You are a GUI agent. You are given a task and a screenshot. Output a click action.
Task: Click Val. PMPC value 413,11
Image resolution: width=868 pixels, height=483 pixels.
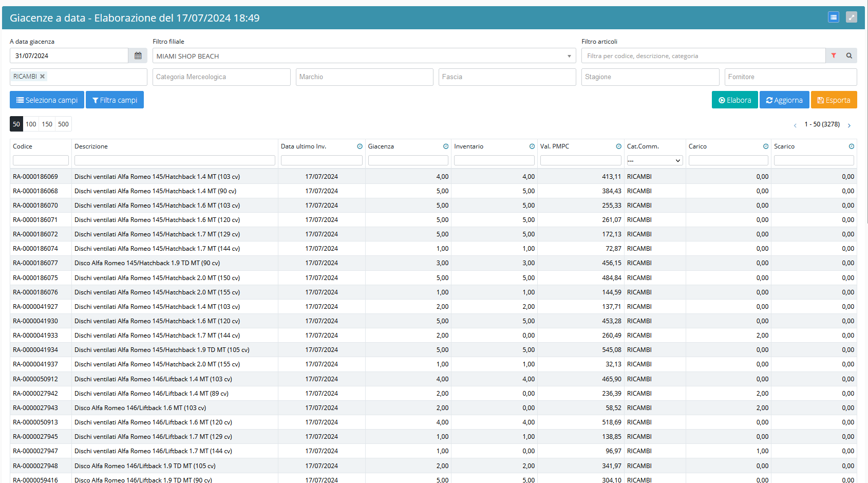pyautogui.click(x=611, y=177)
